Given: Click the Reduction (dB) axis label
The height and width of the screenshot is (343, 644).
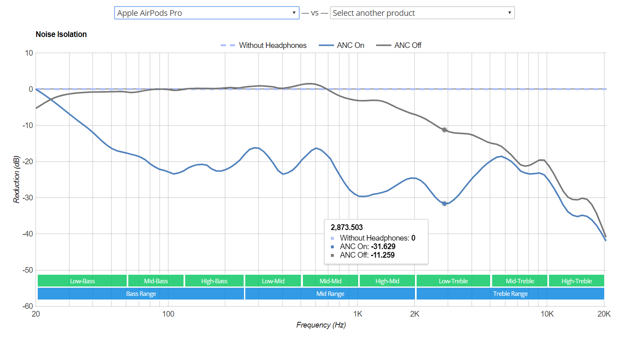Looking at the screenshot, I should pos(16,179).
